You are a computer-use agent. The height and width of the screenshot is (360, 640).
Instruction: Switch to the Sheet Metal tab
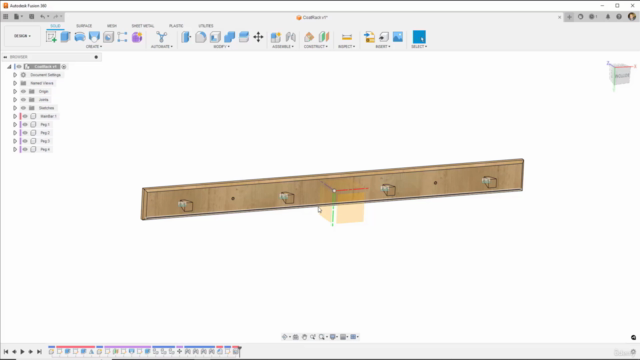[x=143, y=26]
